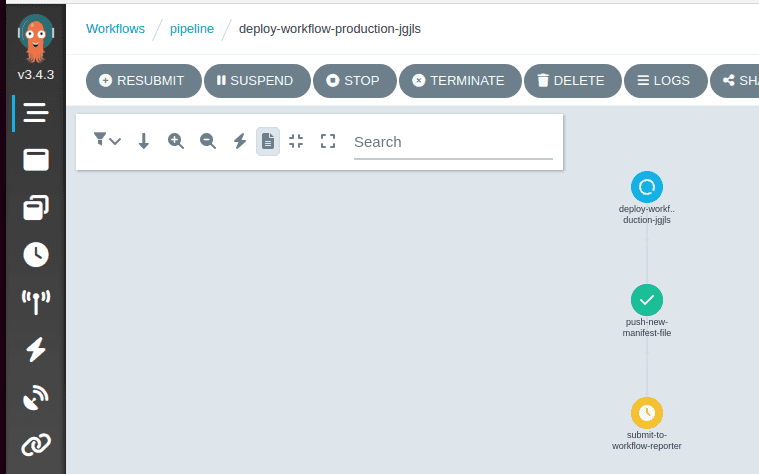Open API docs chain link icon

coord(36,444)
